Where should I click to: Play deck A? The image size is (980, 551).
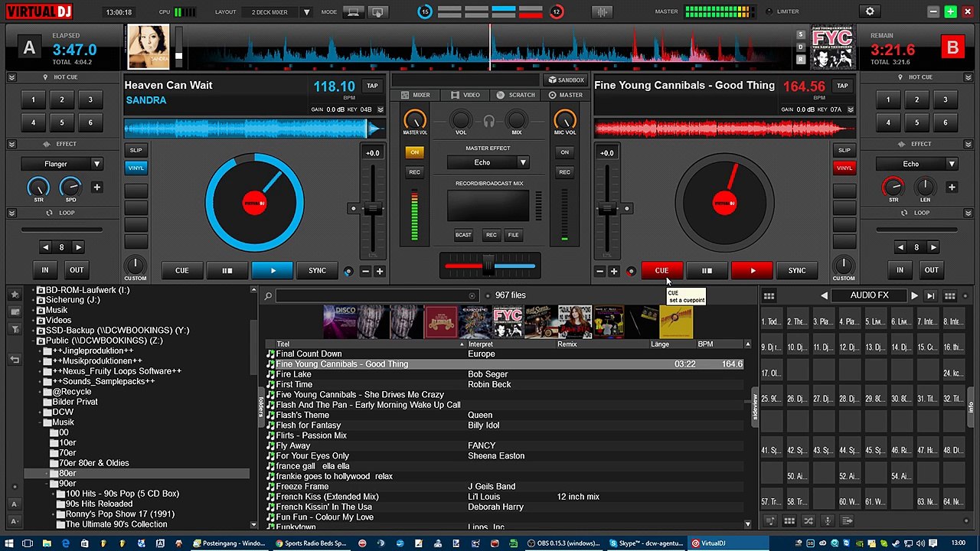click(x=273, y=270)
